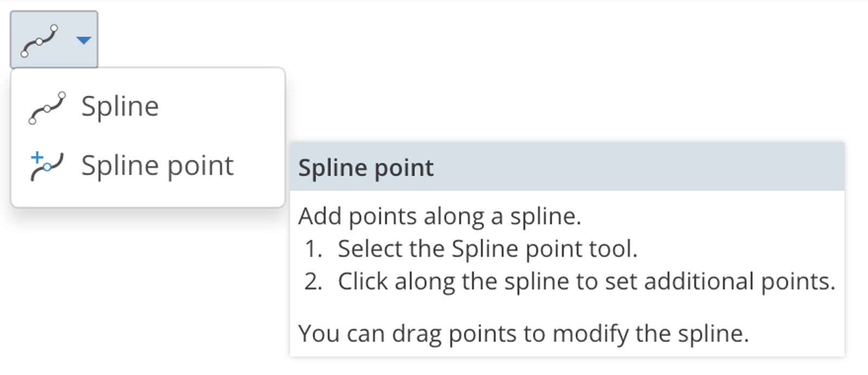Click "You can drag points" tooltip sentence

click(x=523, y=333)
